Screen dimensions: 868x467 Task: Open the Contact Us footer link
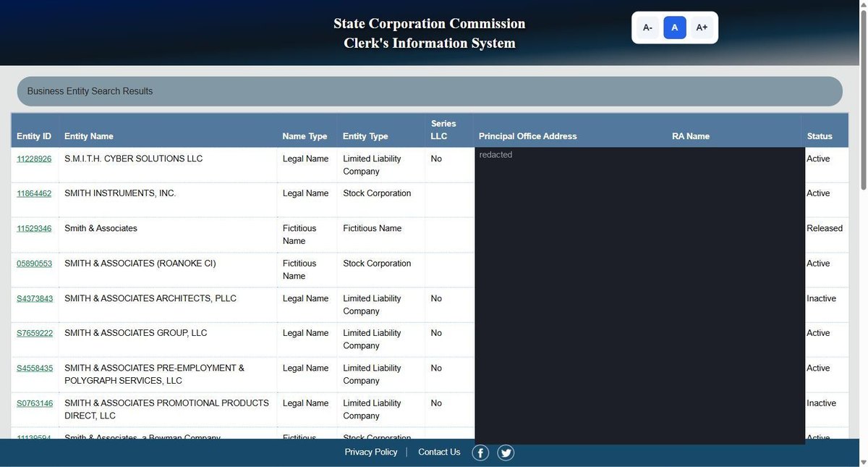pyautogui.click(x=439, y=452)
